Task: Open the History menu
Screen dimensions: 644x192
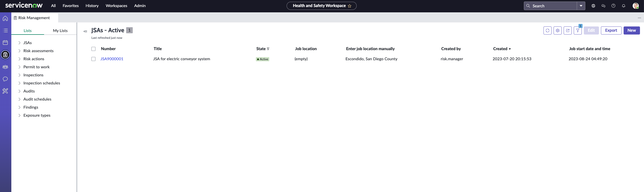Action: coord(92,6)
